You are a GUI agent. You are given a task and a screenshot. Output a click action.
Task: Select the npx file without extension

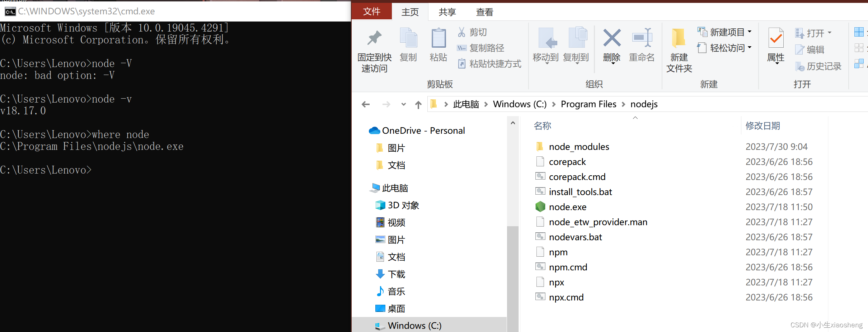click(557, 282)
